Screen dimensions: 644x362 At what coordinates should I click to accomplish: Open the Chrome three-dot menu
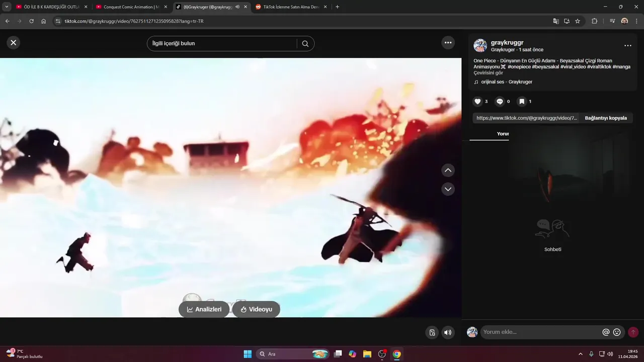click(x=636, y=21)
